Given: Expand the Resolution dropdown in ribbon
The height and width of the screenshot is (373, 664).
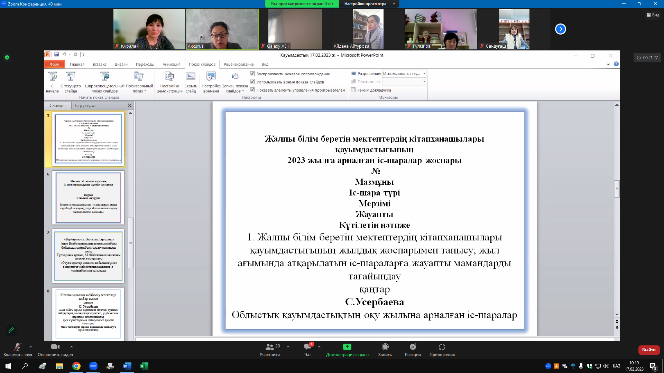Looking at the screenshot, I should pos(424,74).
